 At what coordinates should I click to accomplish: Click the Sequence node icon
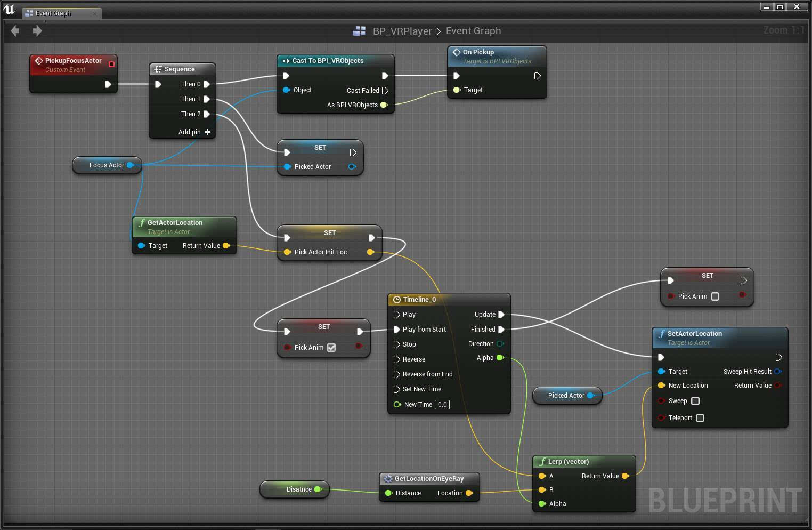pyautogui.click(x=158, y=69)
